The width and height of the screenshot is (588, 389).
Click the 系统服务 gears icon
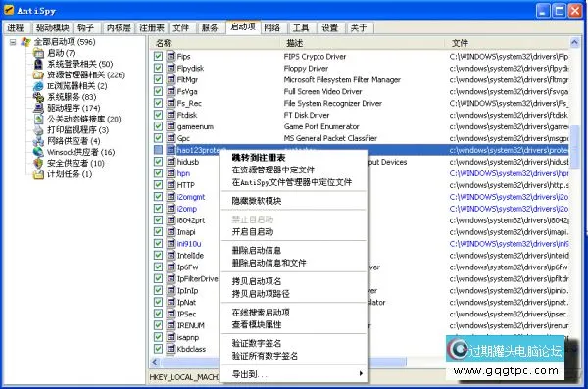38,97
